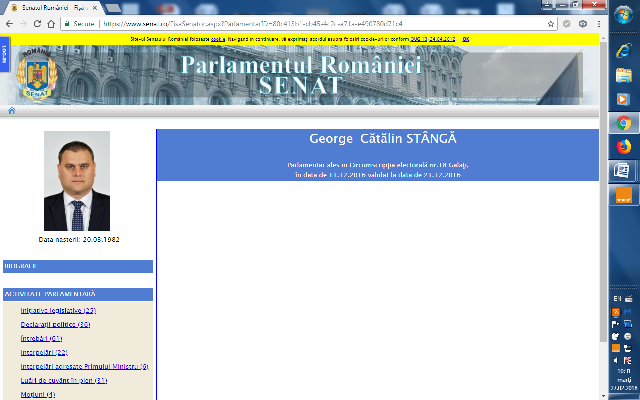
Task: Open Windows Explorer from the taskbar
Action: click(624, 75)
